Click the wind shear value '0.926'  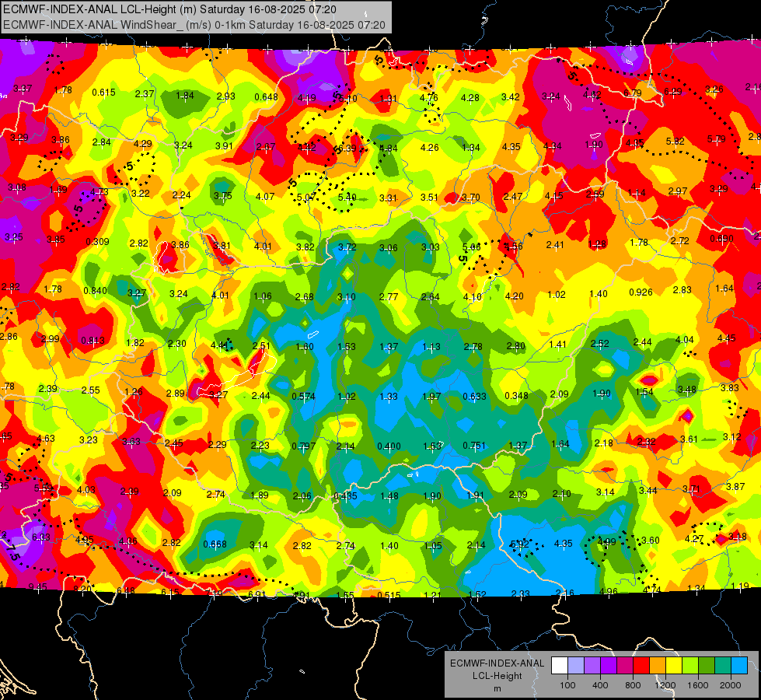click(x=641, y=292)
